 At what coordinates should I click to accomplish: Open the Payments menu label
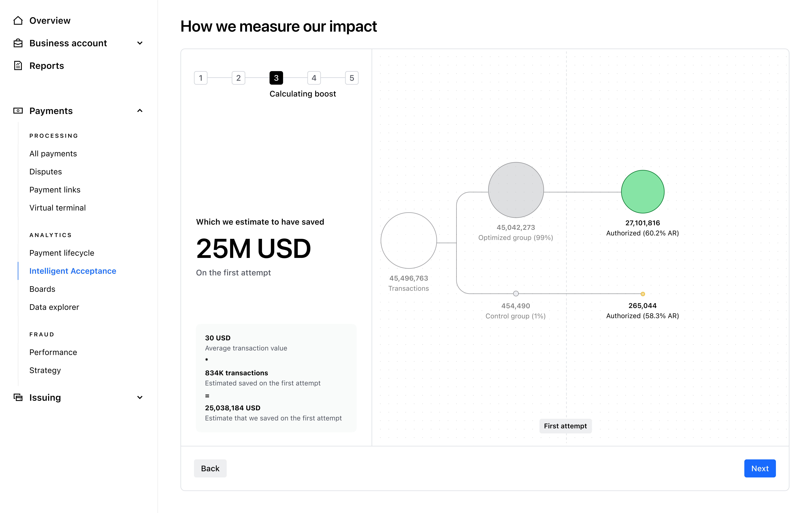tap(51, 111)
